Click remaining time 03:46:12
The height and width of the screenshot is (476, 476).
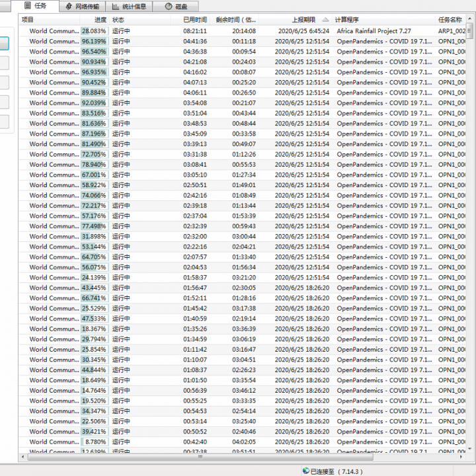[244, 391]
